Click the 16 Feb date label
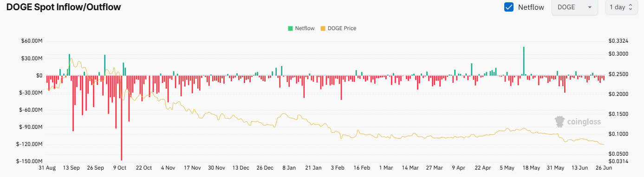Screen dimensions: 644x177 (362, 168)
